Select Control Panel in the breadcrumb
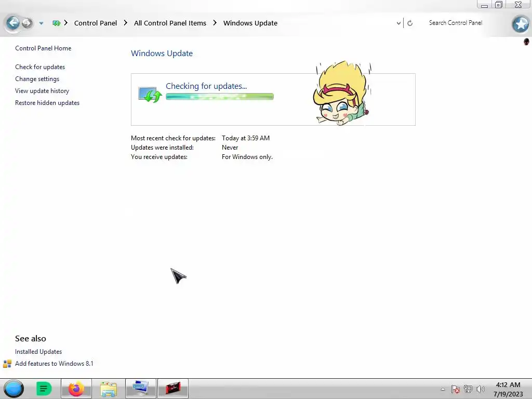The image size is (532, 399). [x=96, y=23]
